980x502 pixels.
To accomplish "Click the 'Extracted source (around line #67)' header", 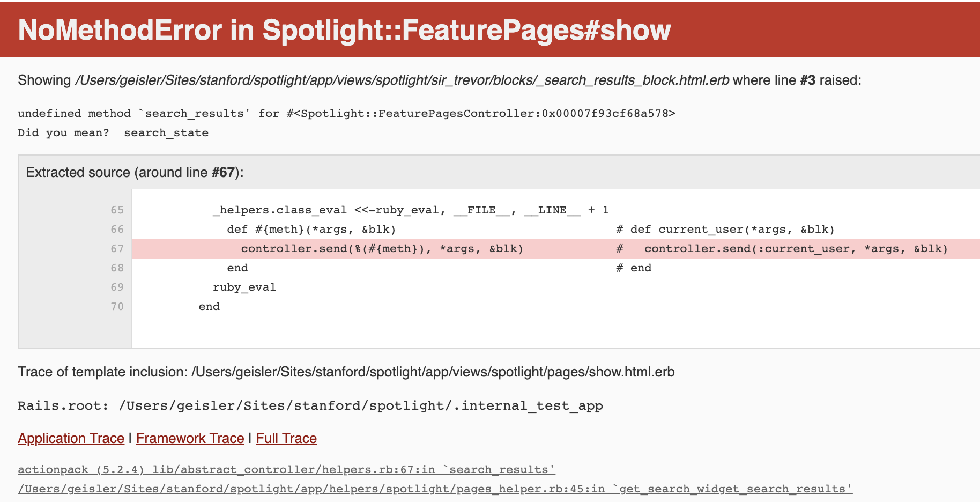I will 135,172.
